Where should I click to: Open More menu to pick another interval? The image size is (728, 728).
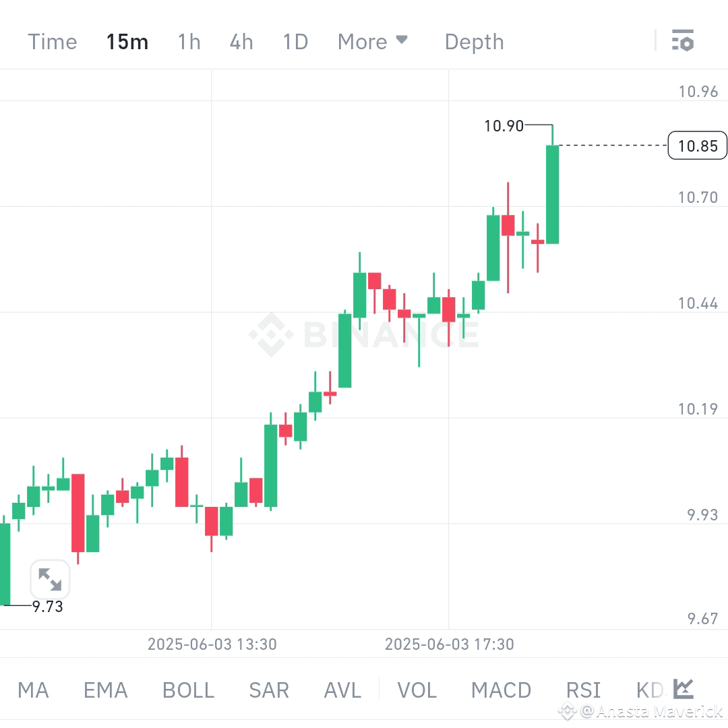pyautogui.click(x=373, y=41)
